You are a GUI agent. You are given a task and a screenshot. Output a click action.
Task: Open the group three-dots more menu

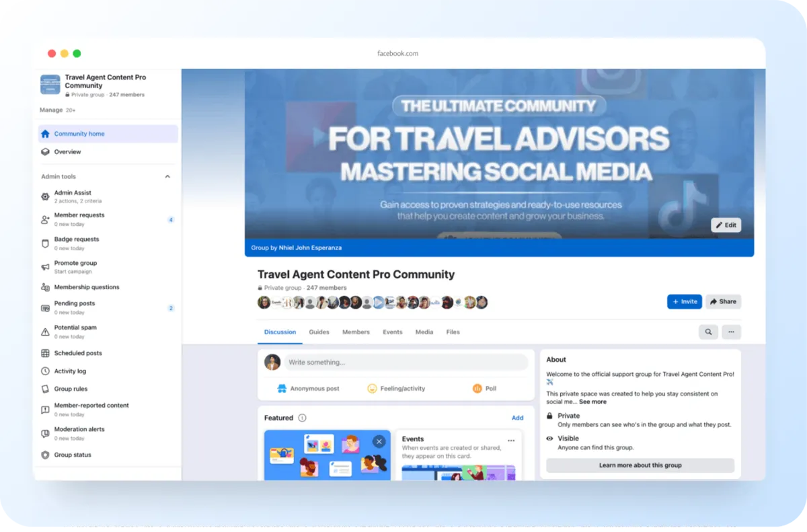(x=731, y=332)
